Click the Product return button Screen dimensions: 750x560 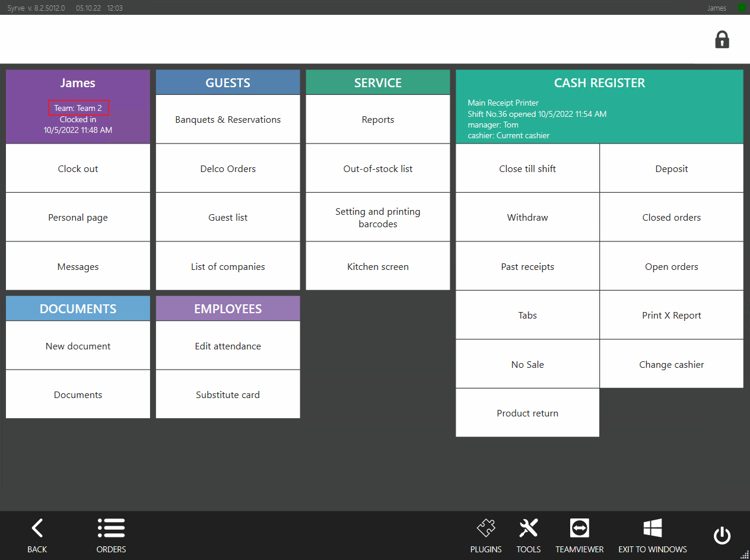pos(527,413)
